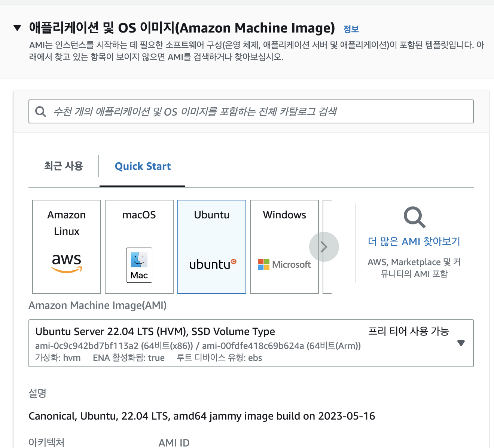This screenshot has height=448, width=494.
Task: Collapse the Application and OS image section triangle
Action: tap(17, 28)
